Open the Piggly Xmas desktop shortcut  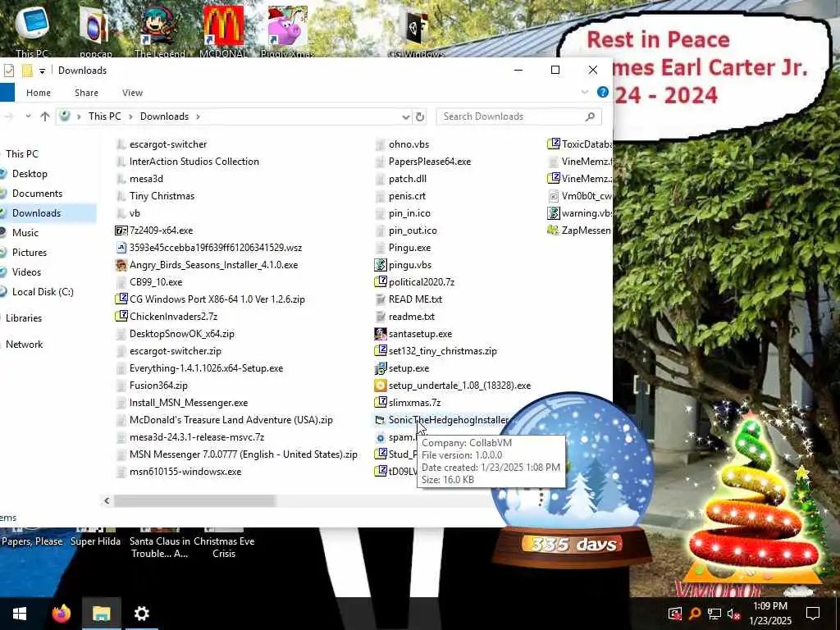[x=288, y=30]
